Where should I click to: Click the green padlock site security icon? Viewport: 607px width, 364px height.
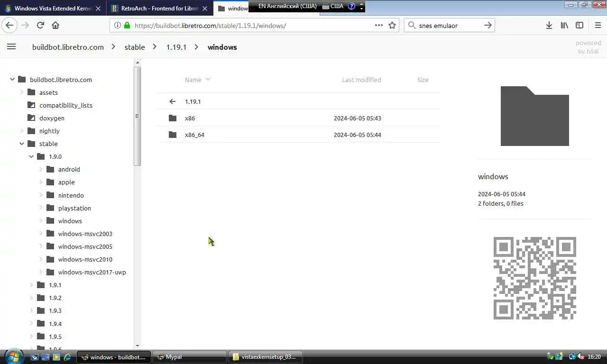pos(127,25)
